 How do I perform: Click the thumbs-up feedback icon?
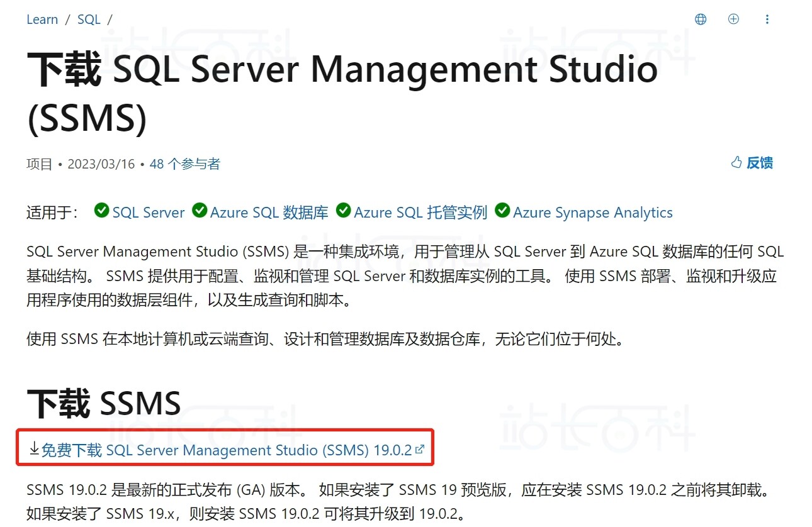click(x=736, y=162)
